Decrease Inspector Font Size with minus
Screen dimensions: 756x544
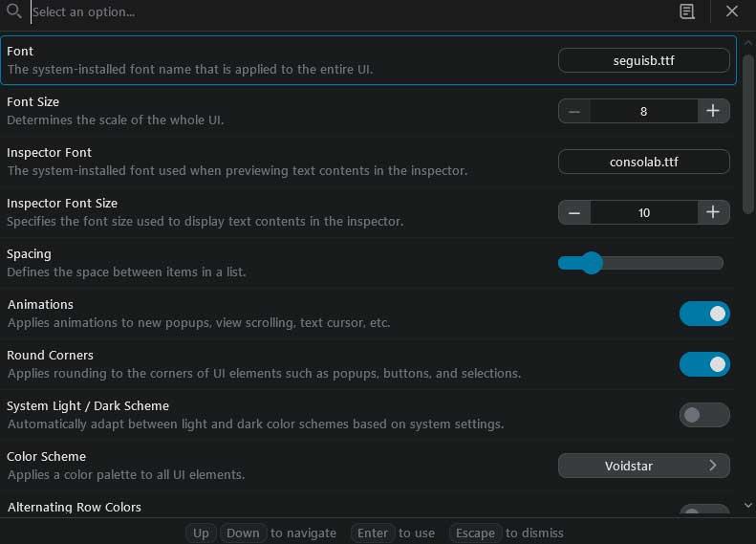click(x=574, y=212)
